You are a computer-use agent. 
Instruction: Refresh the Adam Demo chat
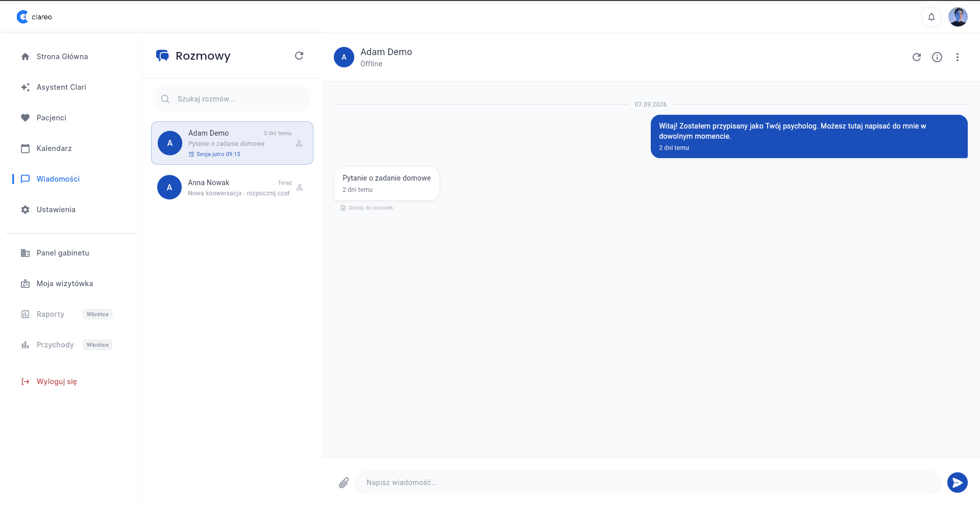pos(917,57)
